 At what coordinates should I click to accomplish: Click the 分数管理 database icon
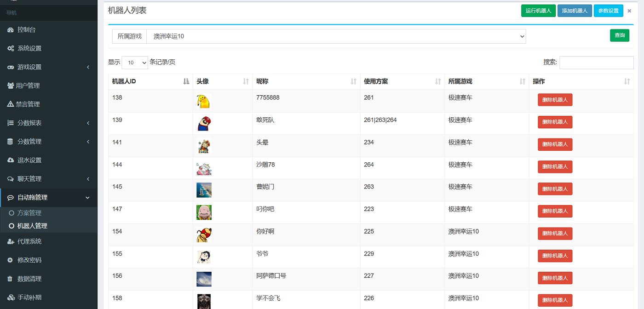11,142
